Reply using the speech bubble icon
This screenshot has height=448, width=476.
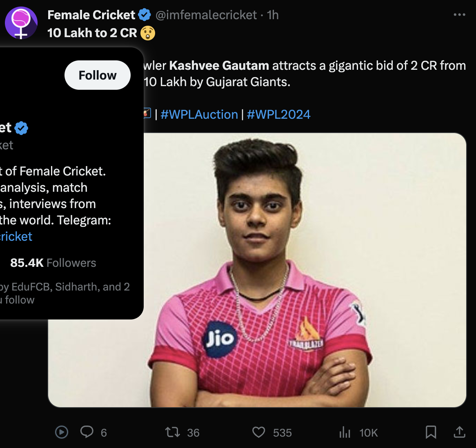[x=87, y=432]
